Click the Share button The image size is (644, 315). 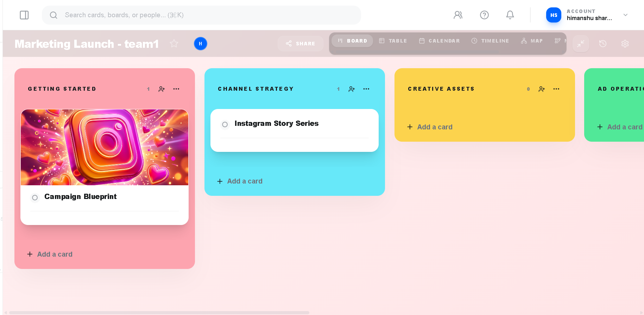tap(301, 44)
